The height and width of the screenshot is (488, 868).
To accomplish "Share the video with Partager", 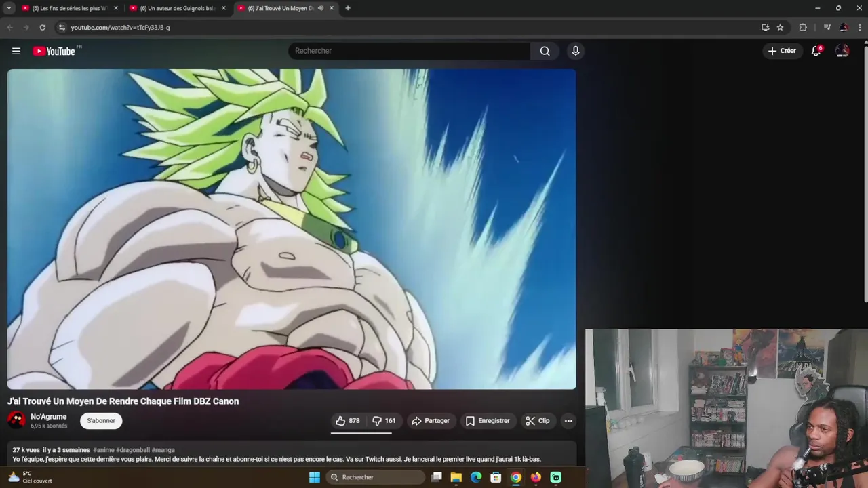I will [x=431, y=421].
